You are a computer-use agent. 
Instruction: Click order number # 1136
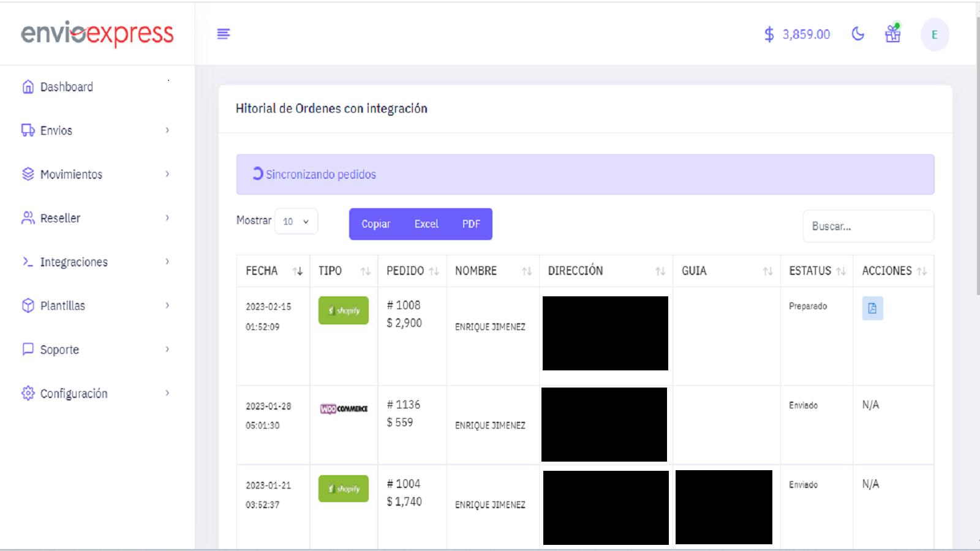click(404, 405)
